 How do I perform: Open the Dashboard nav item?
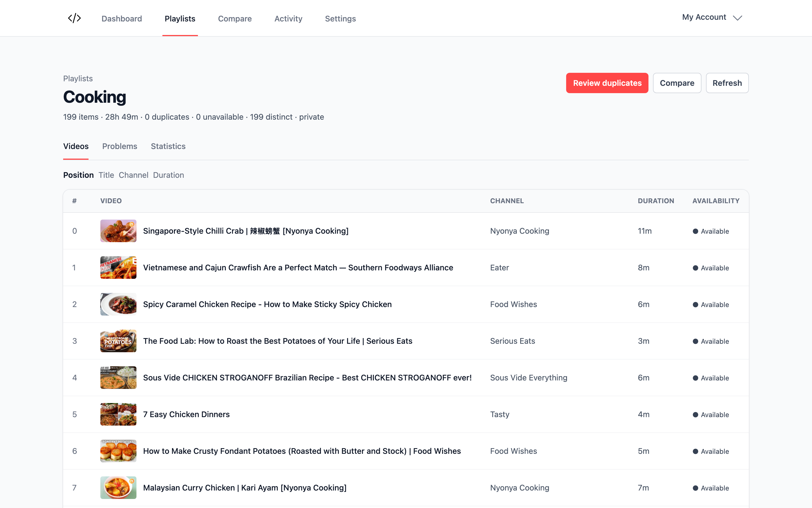(122, 18)
